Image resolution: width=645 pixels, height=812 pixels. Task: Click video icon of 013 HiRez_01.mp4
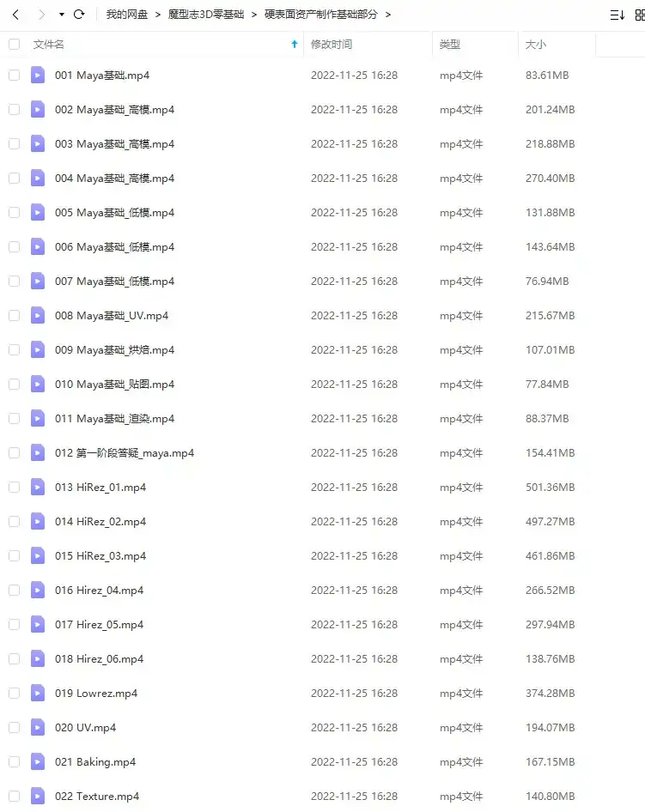(x=38, y=488)
